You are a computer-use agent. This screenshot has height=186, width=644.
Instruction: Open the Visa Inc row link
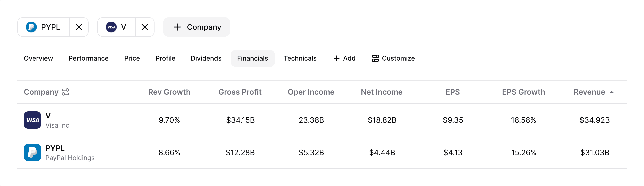click(x=57, y=125)
